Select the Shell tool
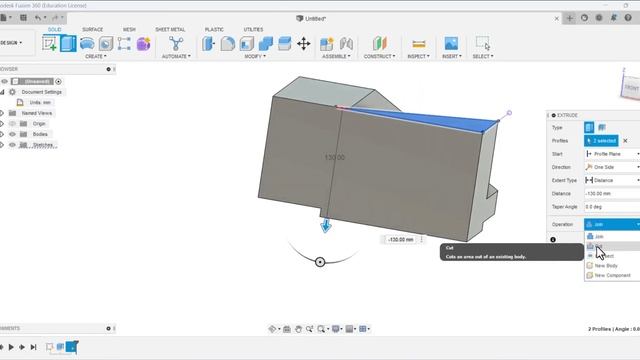Viewport: 640px width, 360px height. [x=247, y=43]
